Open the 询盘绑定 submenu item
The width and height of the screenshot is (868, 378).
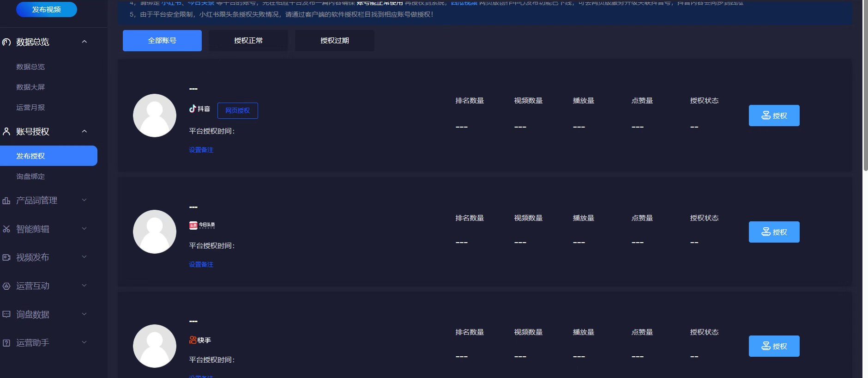[30, 176]
